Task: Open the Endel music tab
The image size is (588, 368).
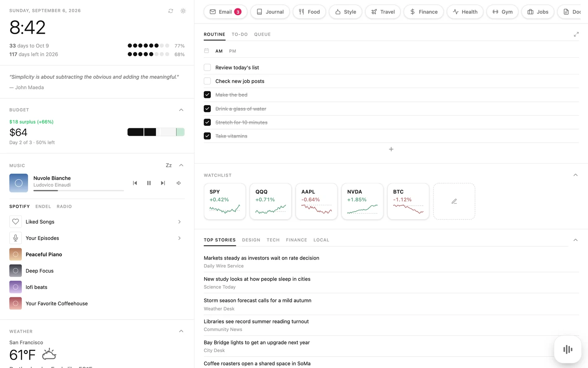Action: [x=43, y=207]
